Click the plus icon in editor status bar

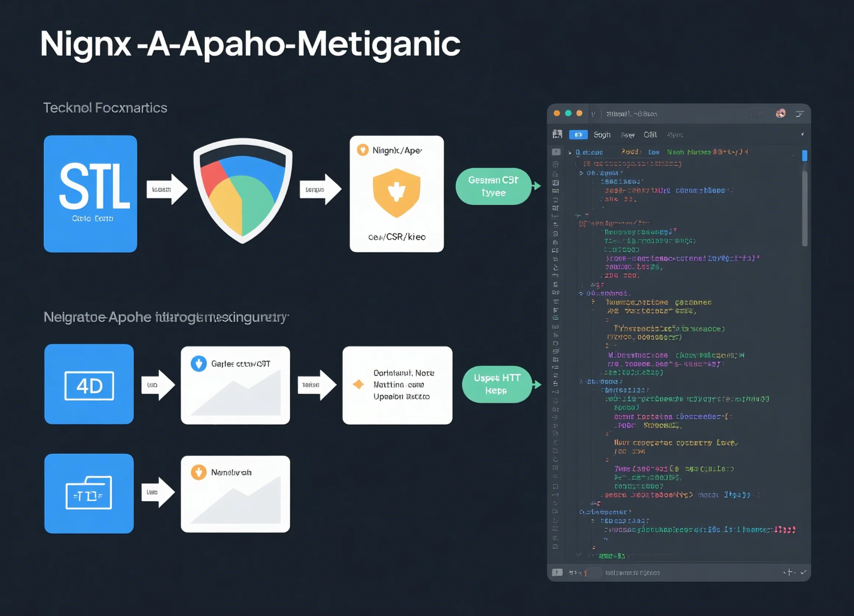point(789,572)
